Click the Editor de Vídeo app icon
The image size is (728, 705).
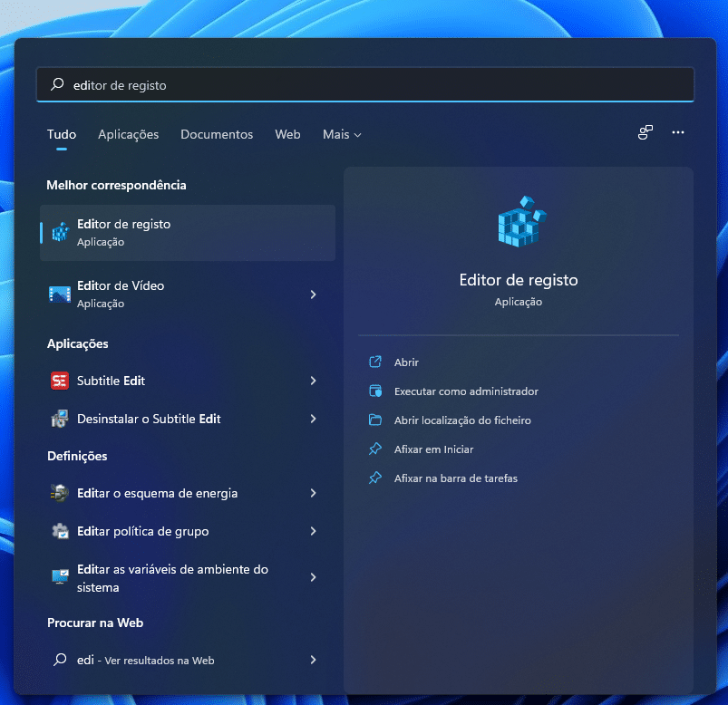60,295
